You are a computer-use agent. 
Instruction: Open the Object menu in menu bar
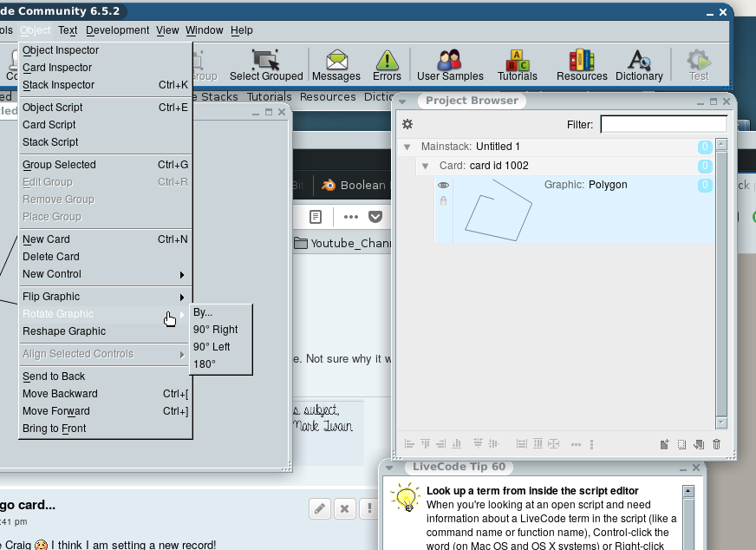[x=36, y=29]
